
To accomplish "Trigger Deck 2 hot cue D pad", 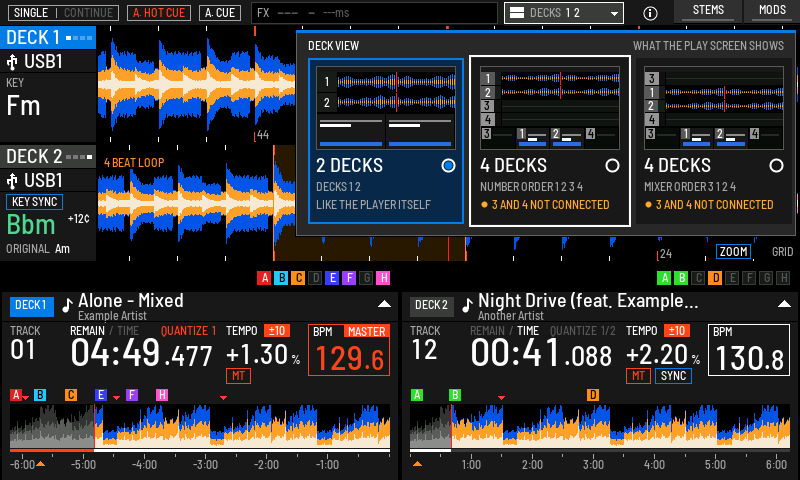I will tap(715, 278).
